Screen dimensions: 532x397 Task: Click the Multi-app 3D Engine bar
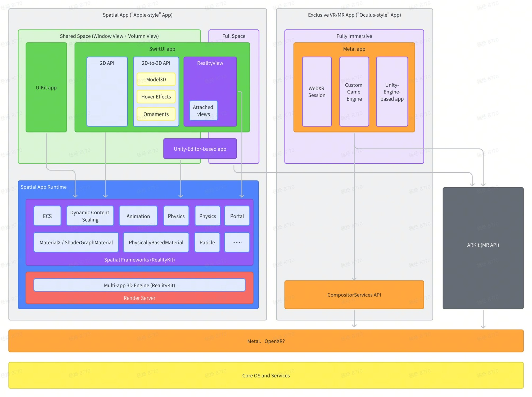pos(139,285)
